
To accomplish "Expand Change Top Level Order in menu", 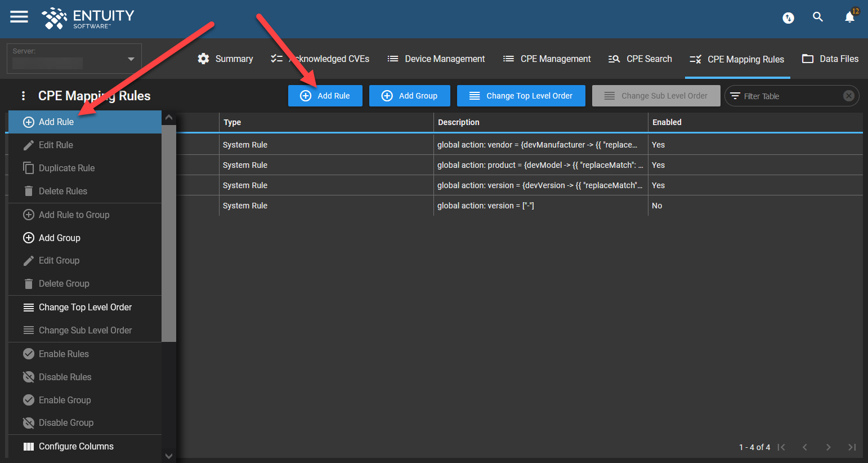I will pos(84,307).
